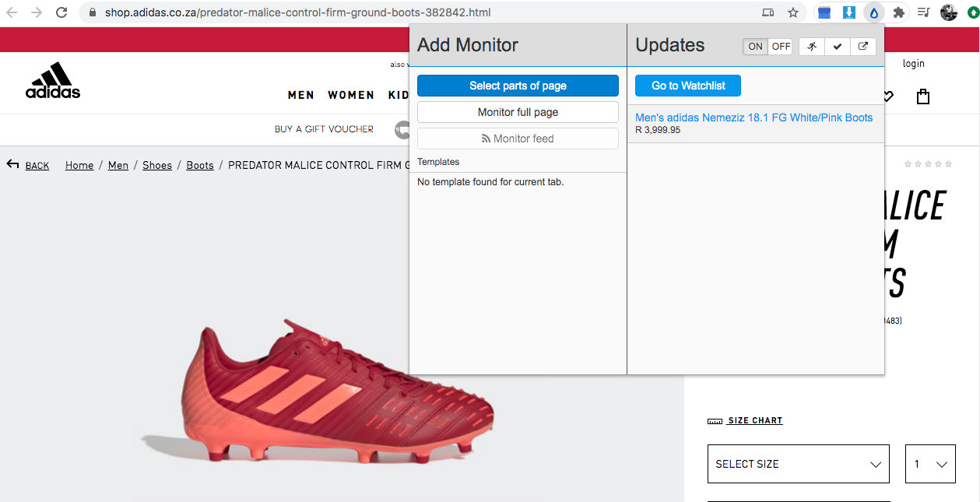980x502 pixels.
Task: Open the MEN navigation menu
Action: click(301, 95)
